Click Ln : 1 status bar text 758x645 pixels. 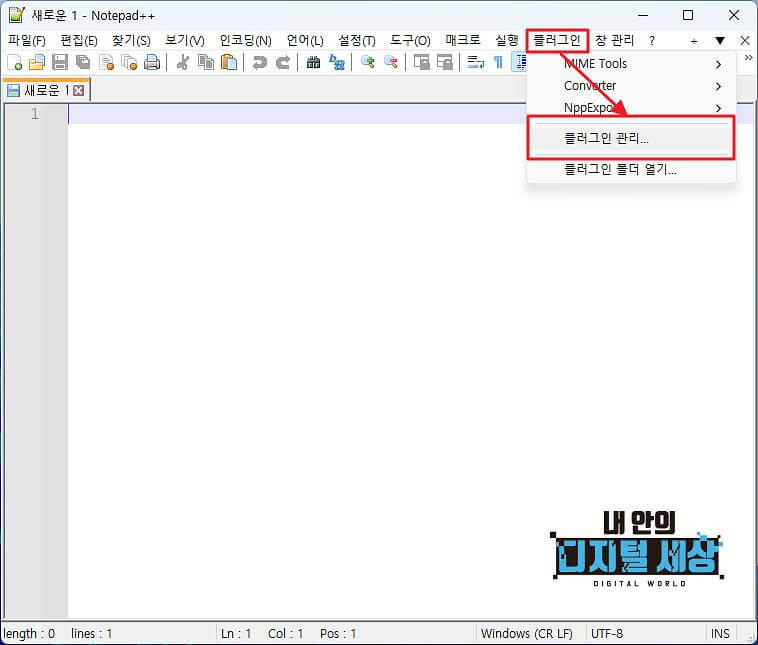(x=236, y=633)
